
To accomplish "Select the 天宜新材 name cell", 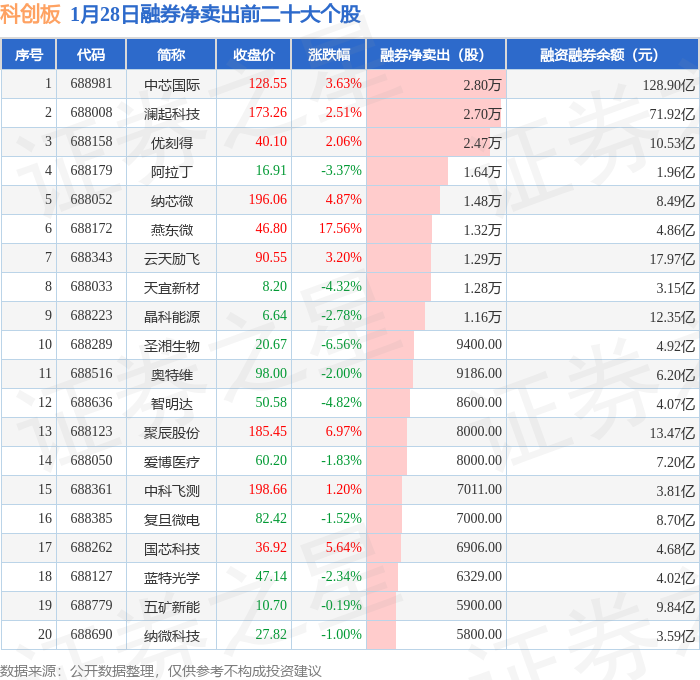I will click(171, 288).
